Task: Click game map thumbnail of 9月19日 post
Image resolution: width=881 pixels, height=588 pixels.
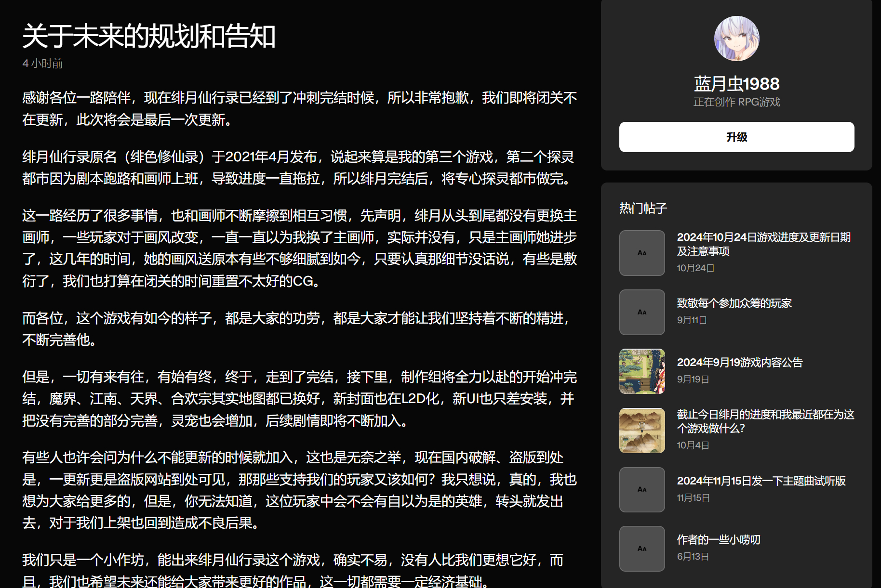Action: point(642,371)
